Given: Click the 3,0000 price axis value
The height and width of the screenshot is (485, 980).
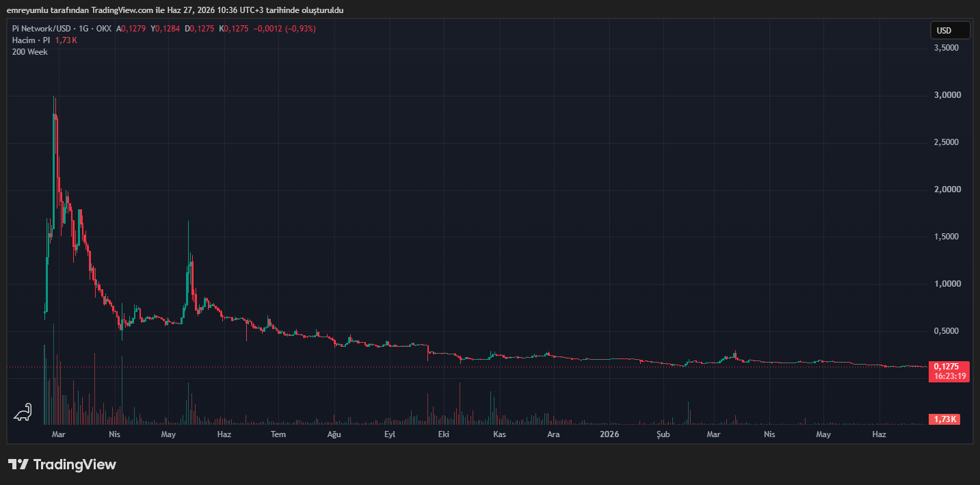Looking at the screenshot, I should click(x=946, y=95).
